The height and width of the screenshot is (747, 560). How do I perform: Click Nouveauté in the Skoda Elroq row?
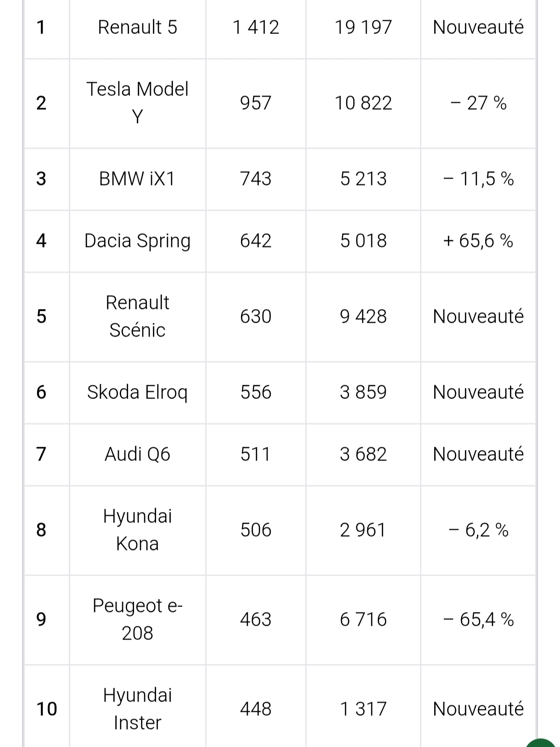click(478, 392)
